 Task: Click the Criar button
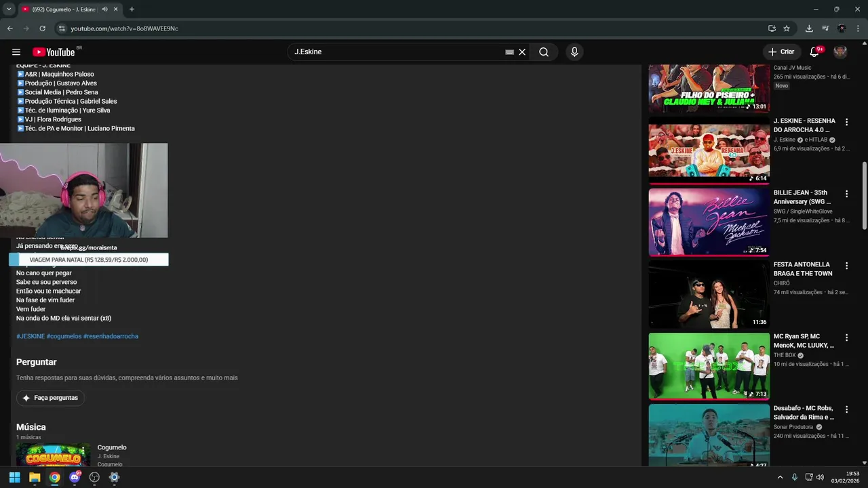click(x=781, y=52)
